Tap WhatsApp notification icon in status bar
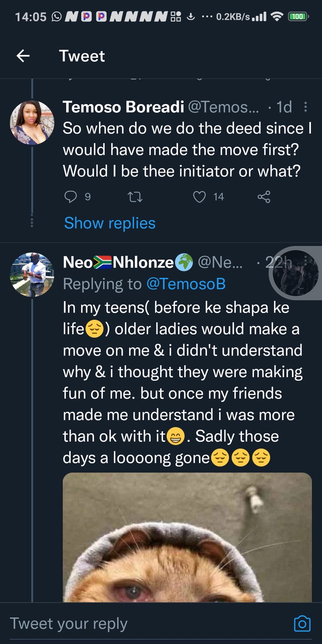This screenshot has height=644, width=322. (x=57, y=17)
